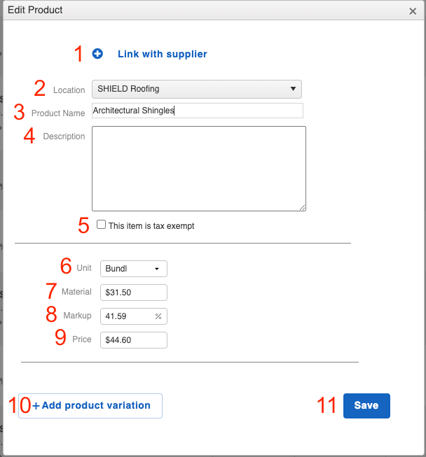
Task: Select the $44.60 Price field
Action: coord(134,340)
